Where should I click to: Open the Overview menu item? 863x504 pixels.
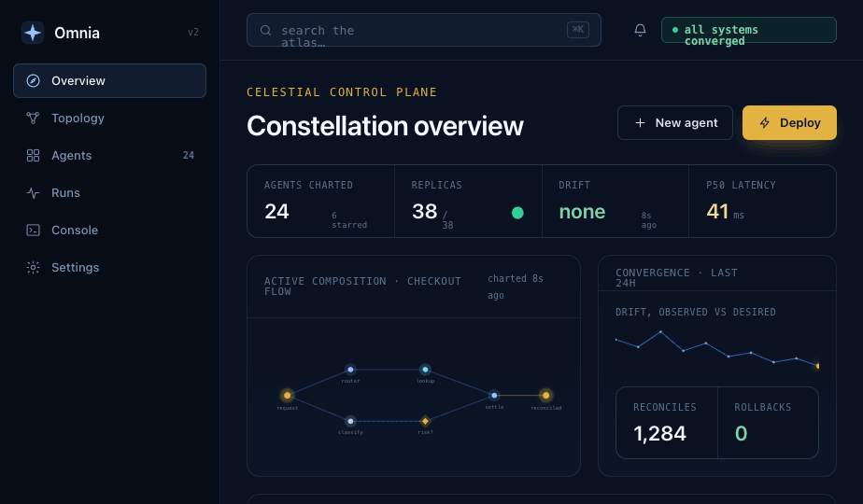pos(109,81)
